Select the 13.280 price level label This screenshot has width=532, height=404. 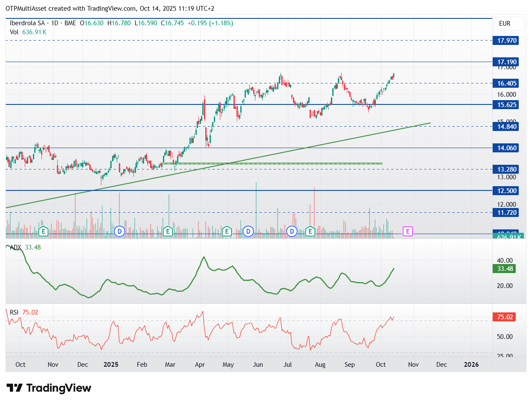505,169
